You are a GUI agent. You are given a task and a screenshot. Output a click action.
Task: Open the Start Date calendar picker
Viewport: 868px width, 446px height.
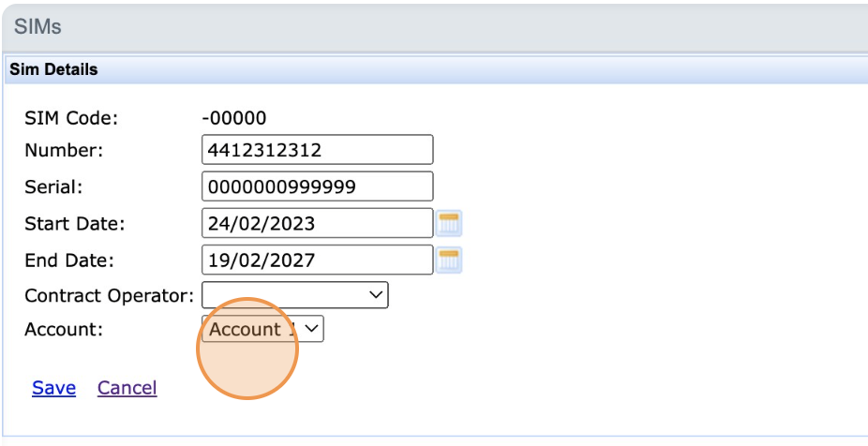(450, 223)
